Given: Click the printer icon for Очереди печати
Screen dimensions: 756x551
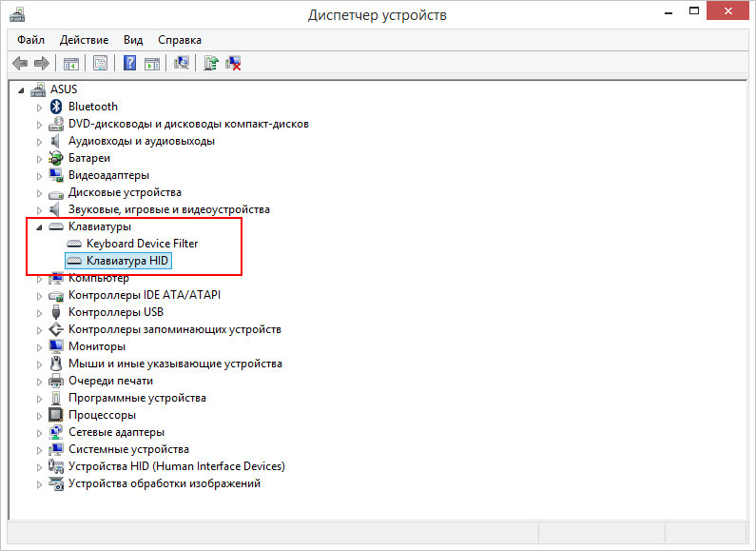Looking at the screenshot, I should [x=56, y=381].
